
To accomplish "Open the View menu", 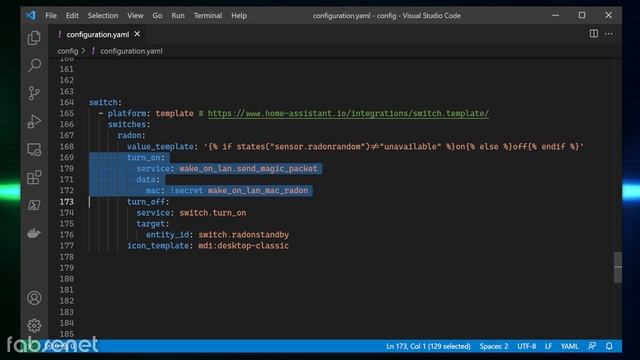I will pyautogui.click(x=135, y=16).
